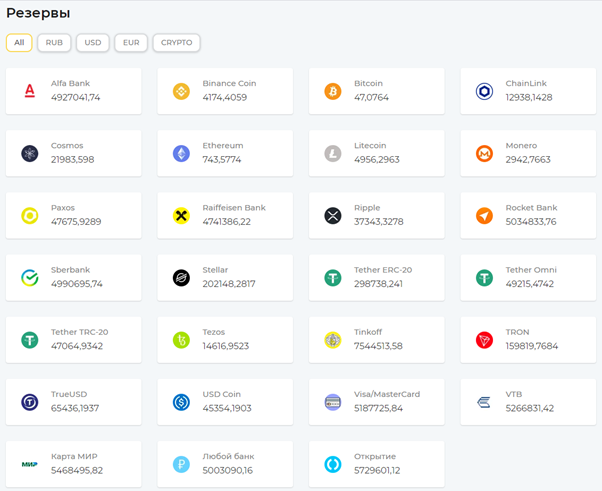Click the Rocket Bank amount 5034833,76
The height and width of the screenshot is (491, 602).
(531, 222)
